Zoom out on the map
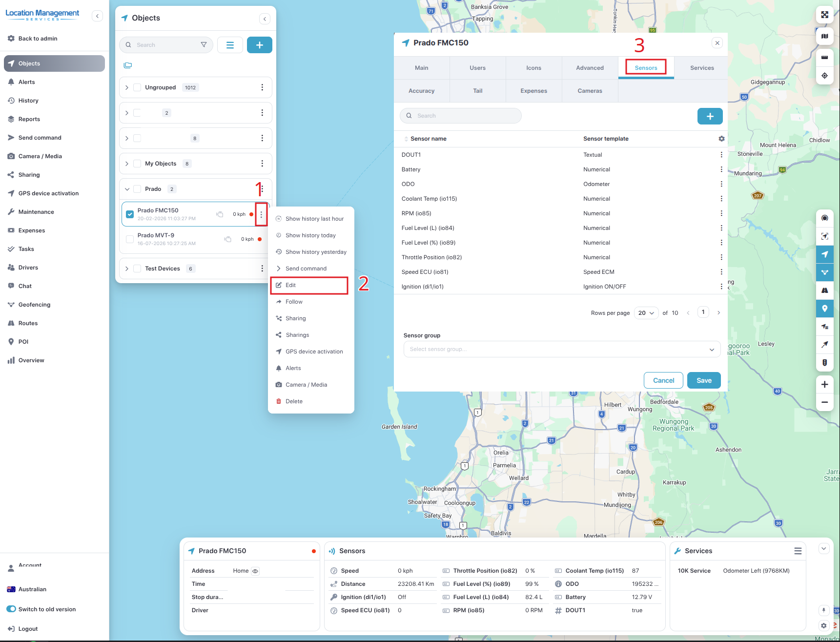Screen dimensions: 840x642 pos(824,402)
